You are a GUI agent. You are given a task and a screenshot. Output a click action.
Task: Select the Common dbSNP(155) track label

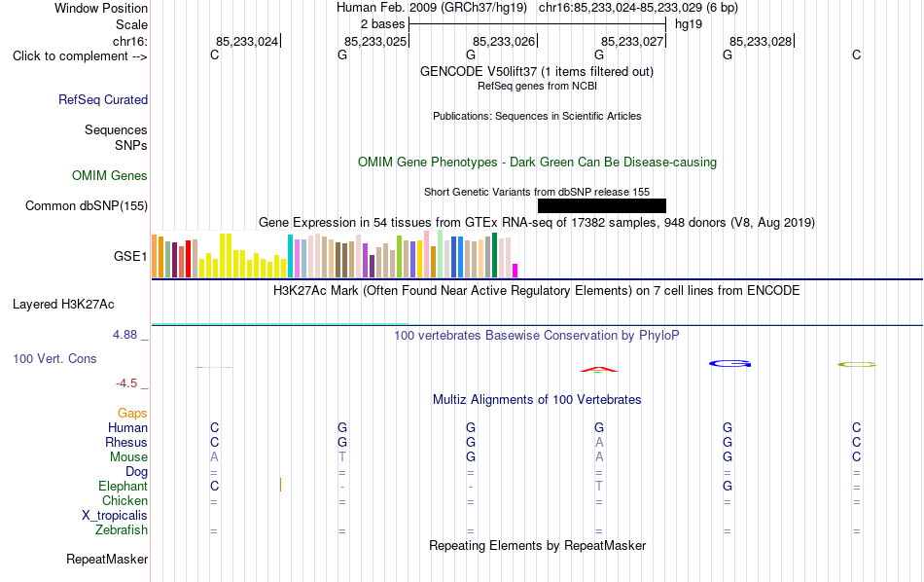pyautogui.click(x=86, y=205)
